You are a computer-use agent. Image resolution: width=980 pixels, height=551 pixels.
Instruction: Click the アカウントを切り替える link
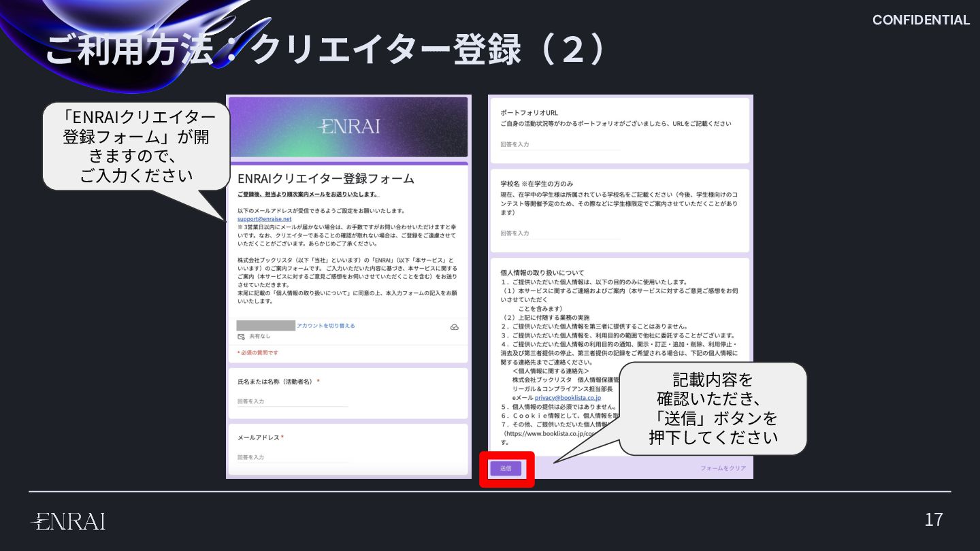click(325, 326)
